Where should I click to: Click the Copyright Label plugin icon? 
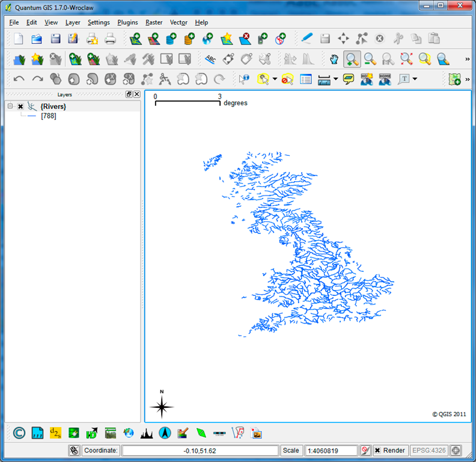[19, 433]
